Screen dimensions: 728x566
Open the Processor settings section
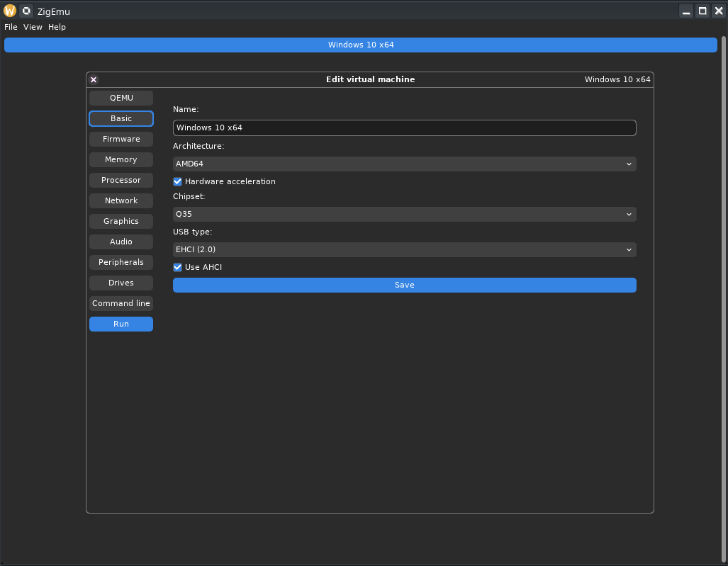pos(121,180)
